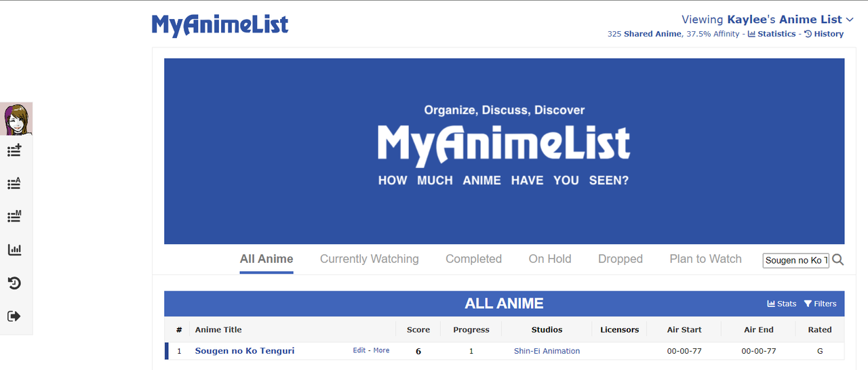868x370 pixels.
Task: Click the quick add list icon
Action: pyautogui.click(x=14, y=150)
